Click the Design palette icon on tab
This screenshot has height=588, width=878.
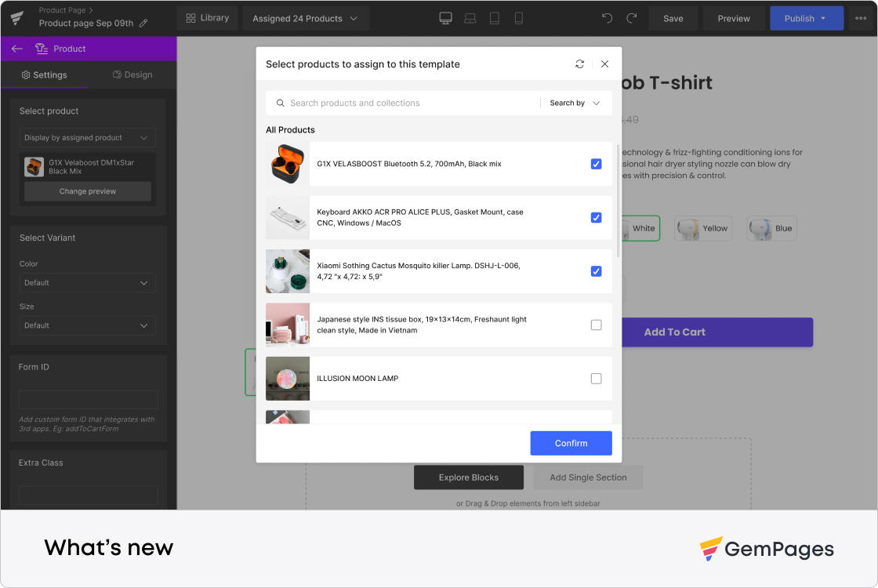coord(117,74)
